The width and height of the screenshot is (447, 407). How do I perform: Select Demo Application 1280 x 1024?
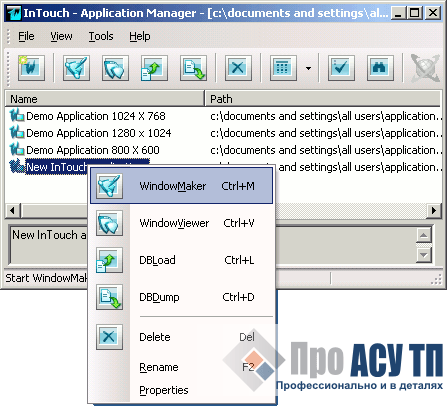pos(99,133)
